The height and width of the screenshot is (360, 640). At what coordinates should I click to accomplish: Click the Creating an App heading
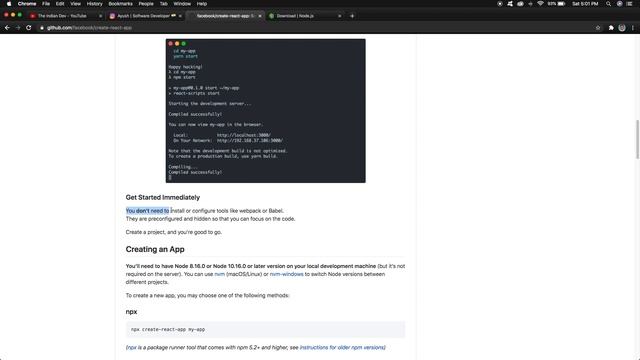pyautogui.click(x=155, y=249)
